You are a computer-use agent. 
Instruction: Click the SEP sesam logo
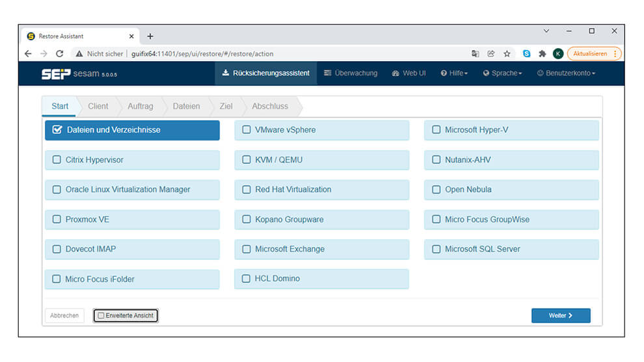pos(79,73)
